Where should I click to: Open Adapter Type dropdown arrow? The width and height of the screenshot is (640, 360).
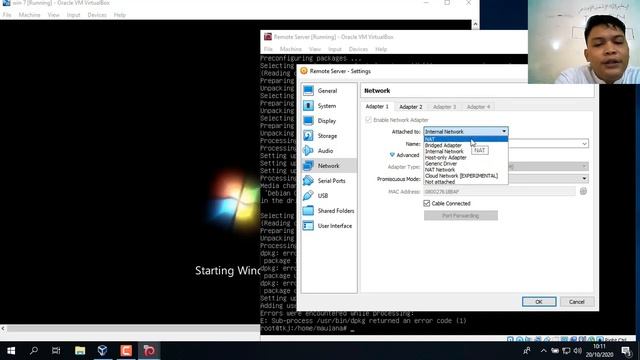pos(584,167)
